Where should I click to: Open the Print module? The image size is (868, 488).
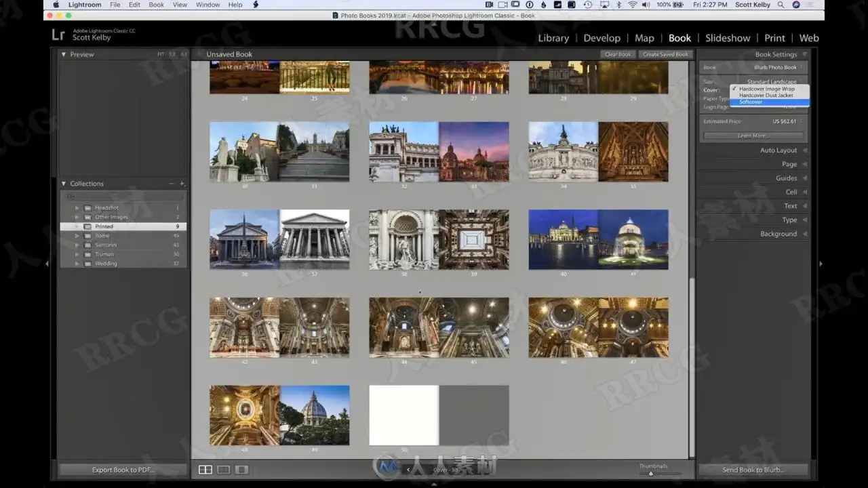pos(774,38)
